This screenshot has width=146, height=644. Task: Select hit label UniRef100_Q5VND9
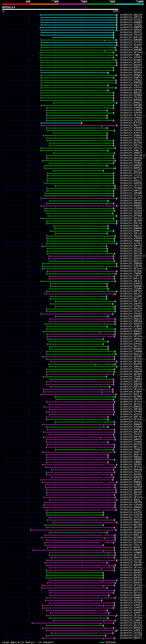coord(131,95)
